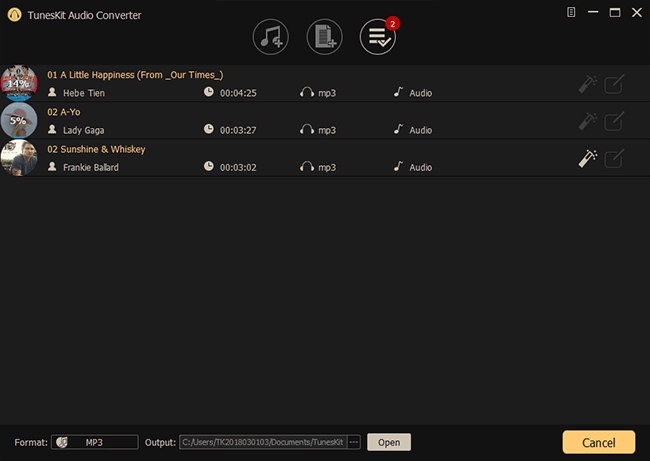Viewport: 650px width, 461px height.
Task: Click clock icon next to 00:03:02
Action: tap(209, 166)
